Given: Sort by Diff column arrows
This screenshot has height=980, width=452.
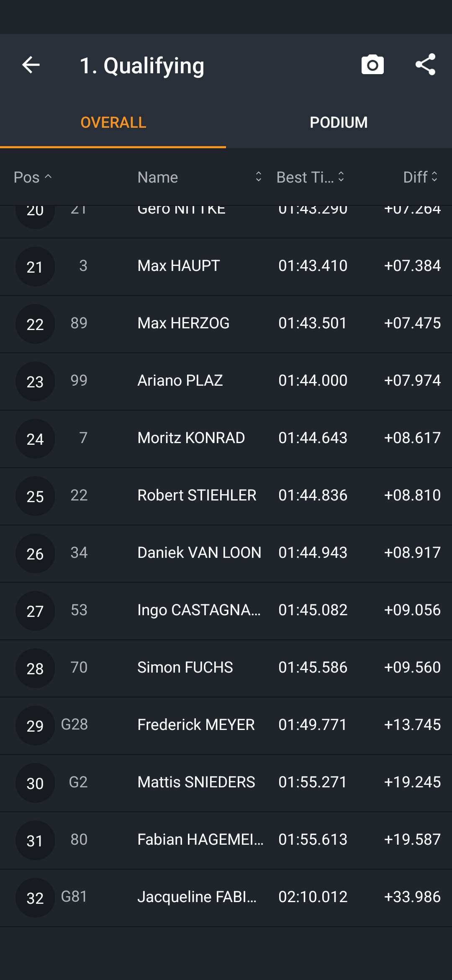Looking at the screenshot, I should point(434,177).
